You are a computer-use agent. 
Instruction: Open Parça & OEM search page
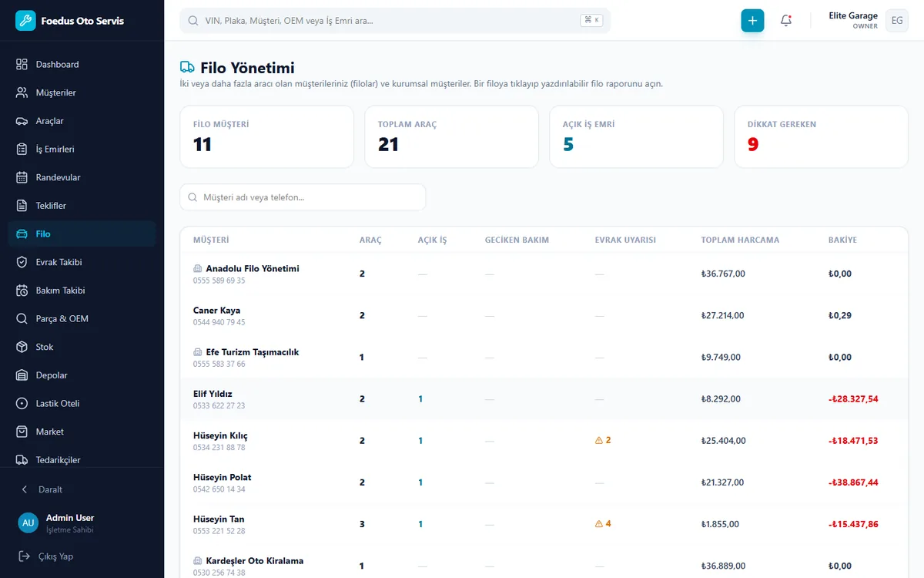pyautogui.click(x=82, y=319)
